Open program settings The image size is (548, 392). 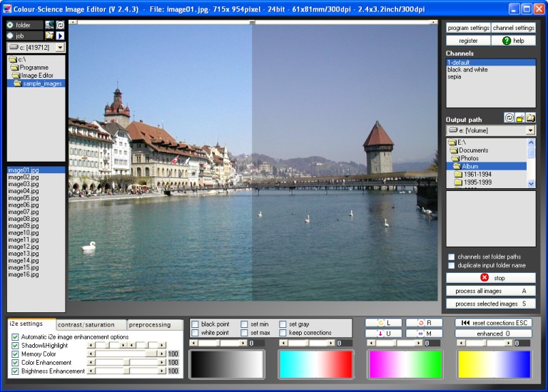click(x=468, y=28)
